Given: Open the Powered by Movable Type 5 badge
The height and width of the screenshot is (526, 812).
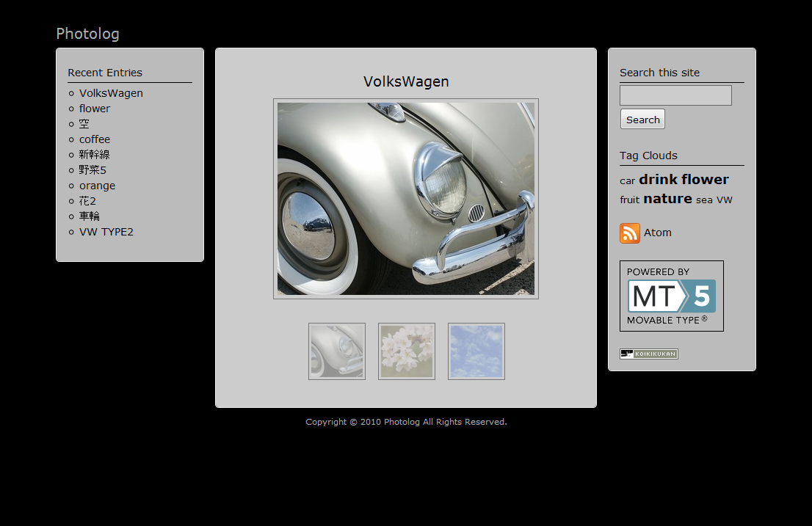Looking at the screenshot, I should coord(672,296).
